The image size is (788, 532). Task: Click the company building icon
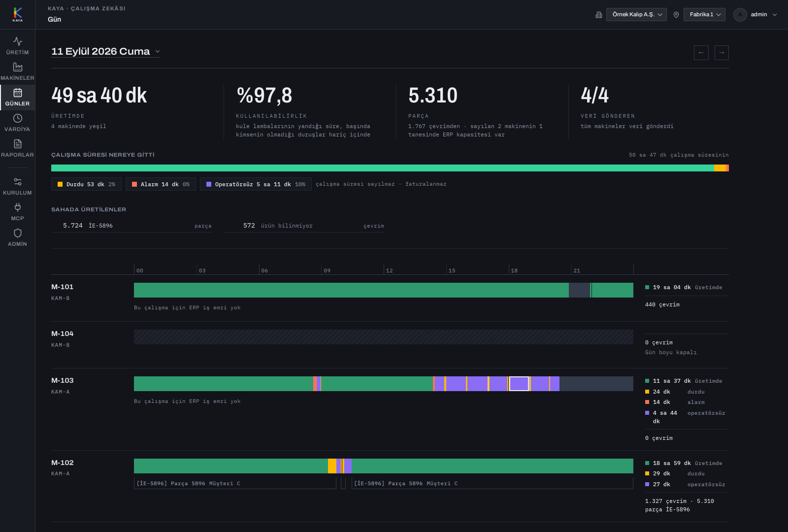coord(599,15)
